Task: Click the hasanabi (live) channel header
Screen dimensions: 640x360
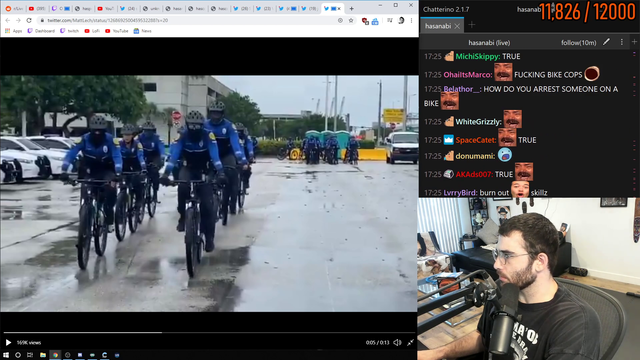Action: [x=489, y=42]
